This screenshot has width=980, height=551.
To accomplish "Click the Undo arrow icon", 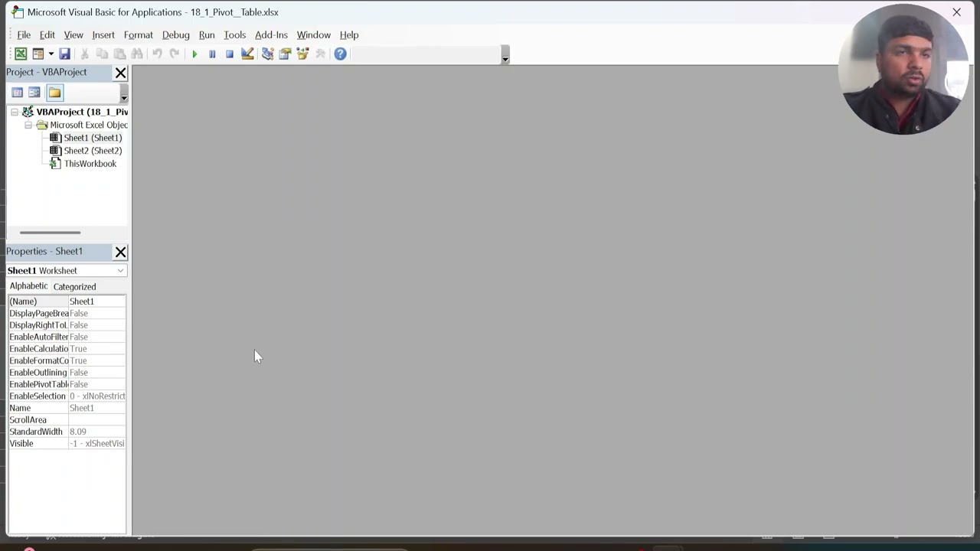I will pos(157,54).
